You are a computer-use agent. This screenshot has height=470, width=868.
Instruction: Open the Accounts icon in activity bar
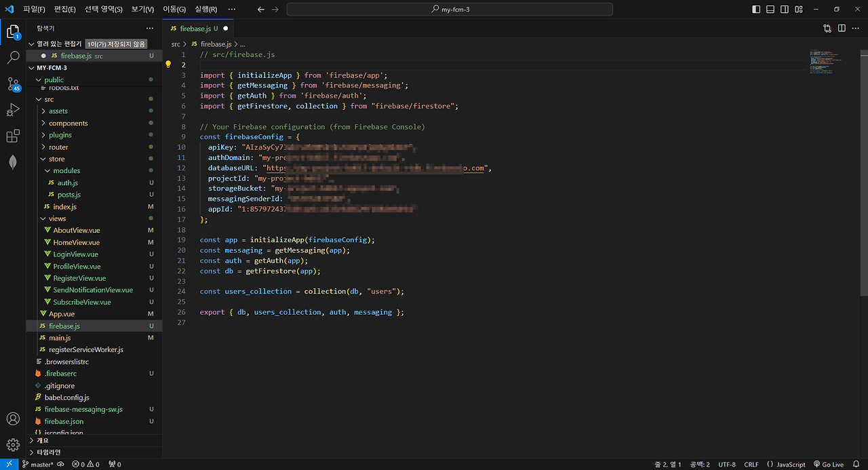[x=13, y=419]
